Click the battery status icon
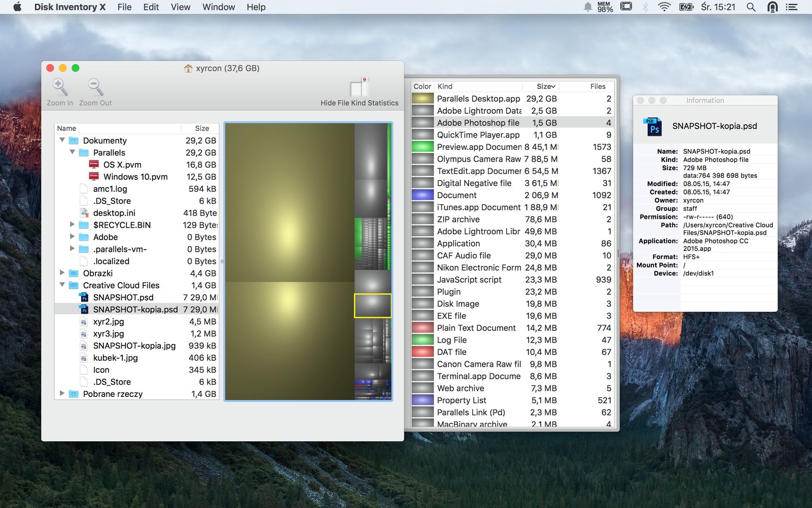The image size is (812, 508). (x=686, y=7)
